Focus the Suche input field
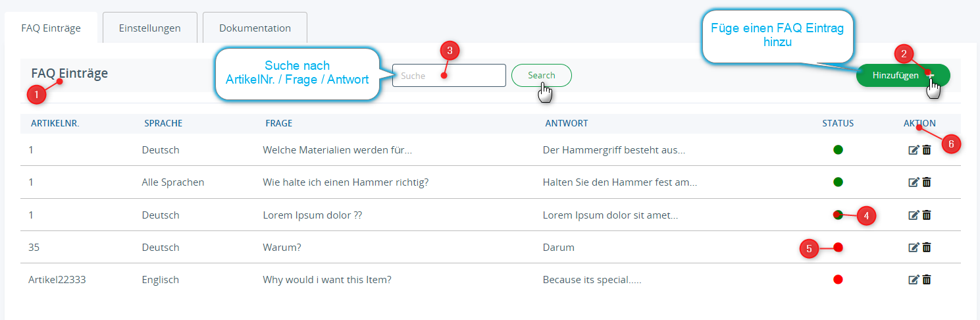980x320 pixels. click(449, 75)
